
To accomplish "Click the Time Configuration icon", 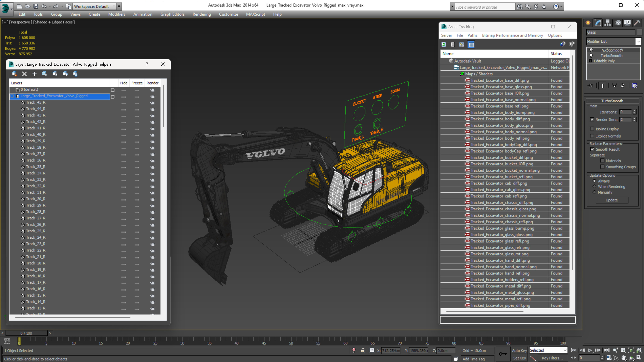I will click(609, 358).
